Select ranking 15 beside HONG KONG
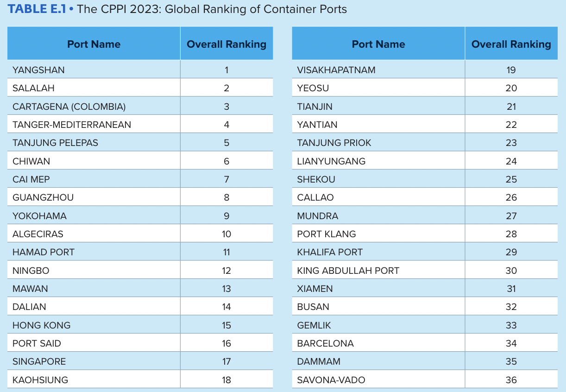This screenshot has width=566, height=392. click(x=226, y=325)
